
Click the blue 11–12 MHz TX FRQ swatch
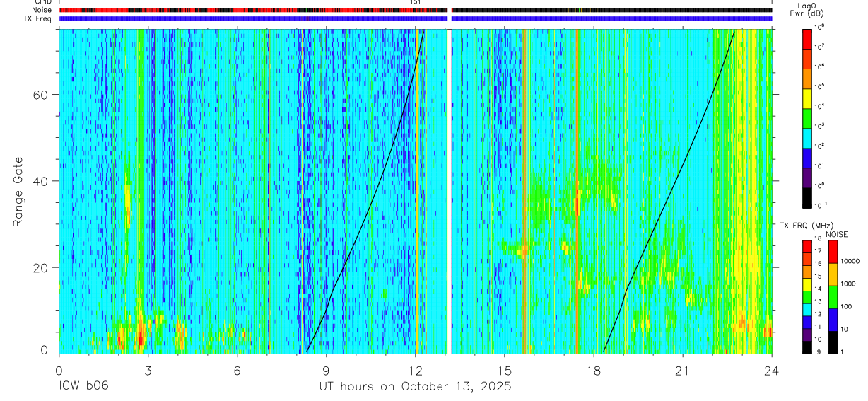tap(807, 322)
